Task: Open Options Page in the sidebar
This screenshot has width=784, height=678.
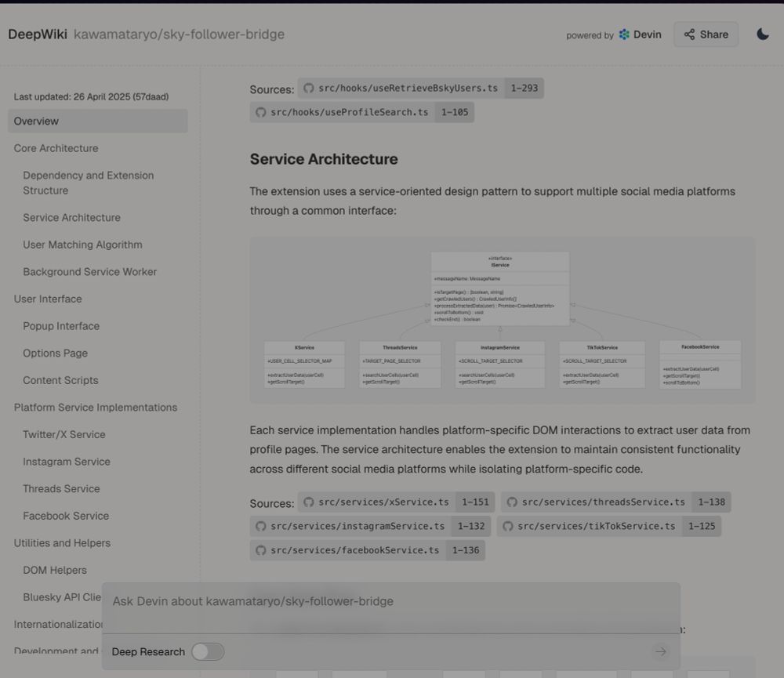Action: (x=55, y=353)
